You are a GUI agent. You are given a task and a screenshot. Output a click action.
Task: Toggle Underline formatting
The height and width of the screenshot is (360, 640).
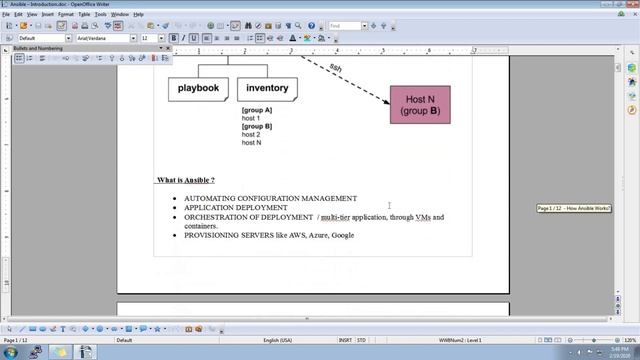point(193,38)
